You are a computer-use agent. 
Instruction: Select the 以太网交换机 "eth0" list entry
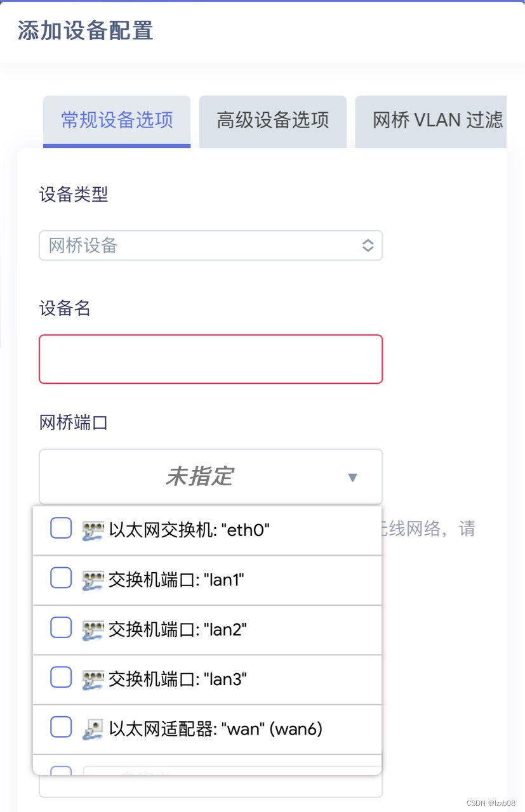pos(189,530)
